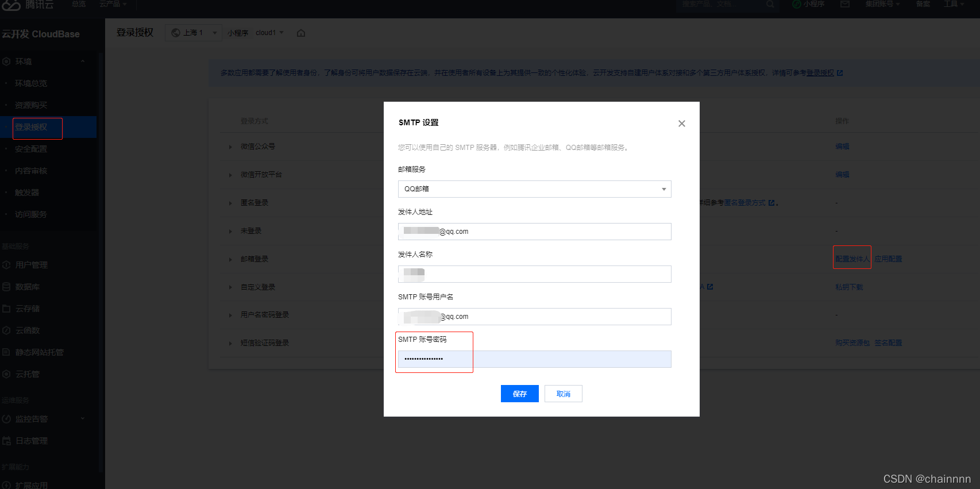Expand the 自定义登录 row

point(230,287)
